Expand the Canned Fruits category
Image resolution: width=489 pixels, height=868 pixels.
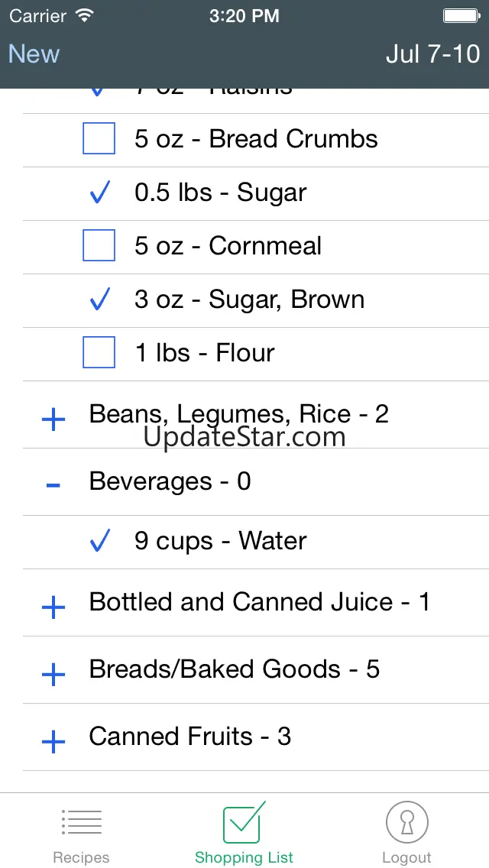[53, 741]
